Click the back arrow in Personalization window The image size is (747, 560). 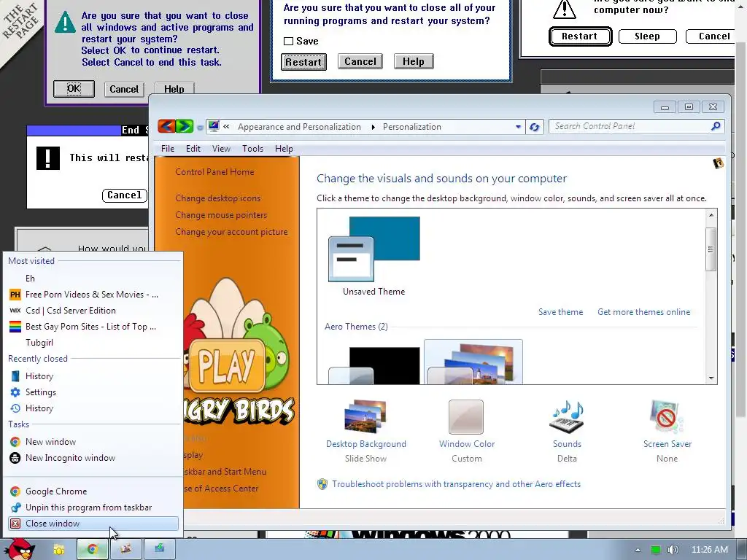coord(166,126)
